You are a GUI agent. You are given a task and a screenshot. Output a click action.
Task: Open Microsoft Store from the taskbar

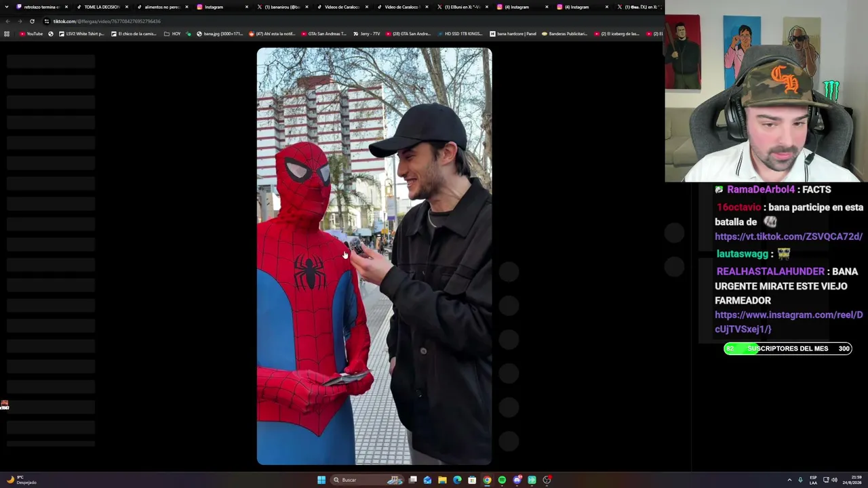point(472,480)
